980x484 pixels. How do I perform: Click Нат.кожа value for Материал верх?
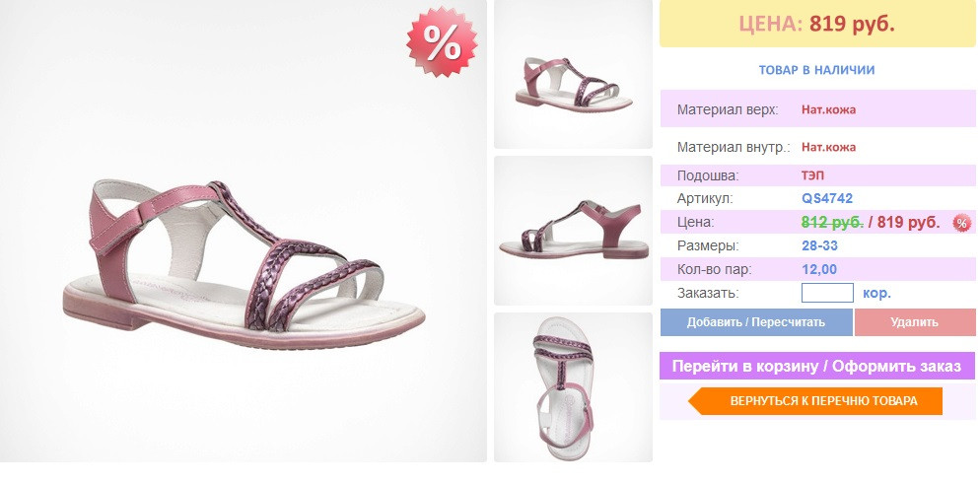[828, 110]
